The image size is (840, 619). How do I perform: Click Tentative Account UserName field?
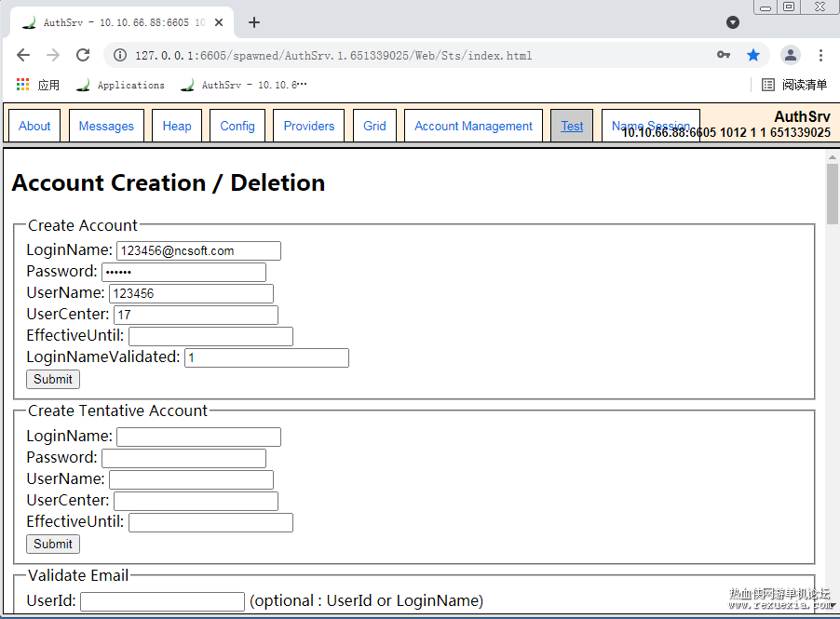tap(191, 479)
